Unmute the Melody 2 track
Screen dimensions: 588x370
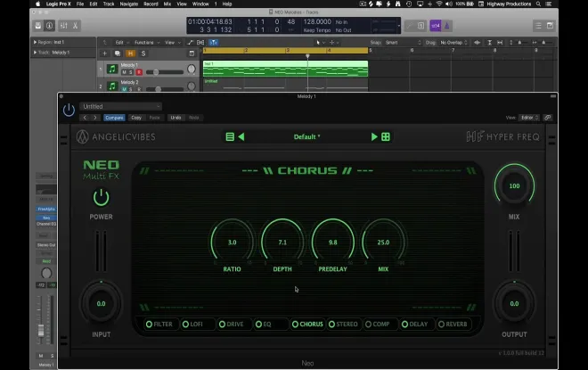[x=124, y=89]
